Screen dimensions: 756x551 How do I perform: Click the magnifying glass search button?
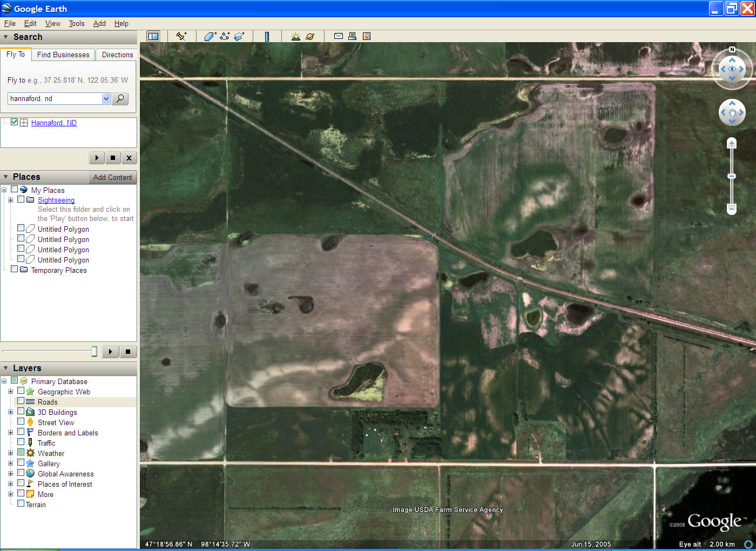[x=120, y=98]
